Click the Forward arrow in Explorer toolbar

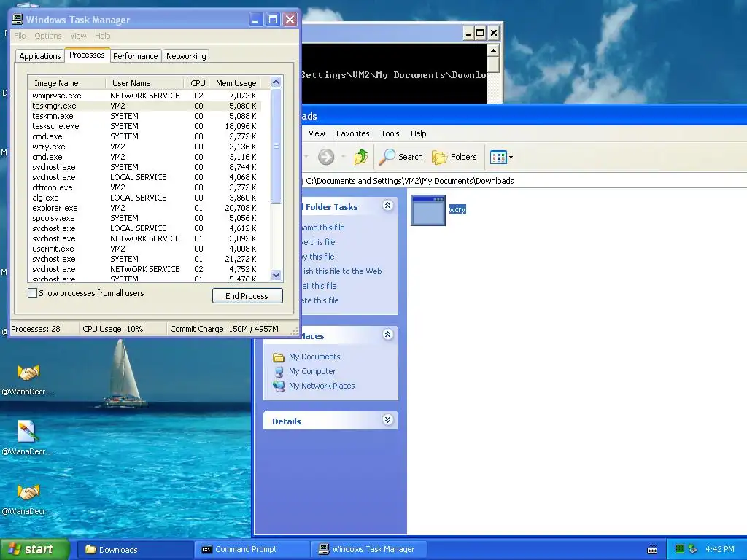[326, 157]
